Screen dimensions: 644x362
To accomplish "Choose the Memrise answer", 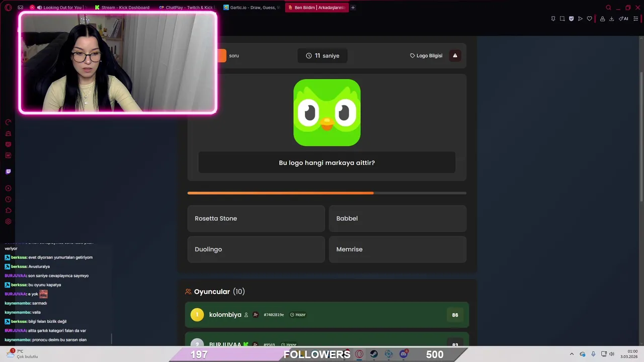I will point(397,249).
